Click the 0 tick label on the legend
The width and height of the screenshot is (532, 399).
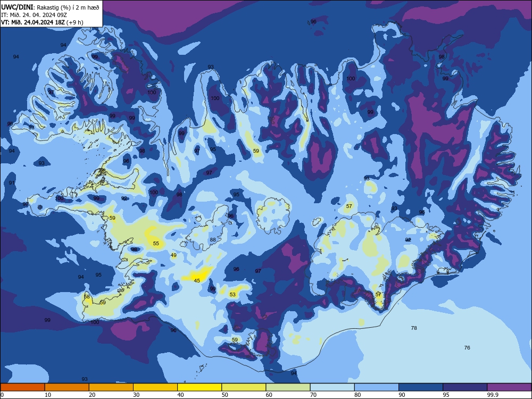2,395
